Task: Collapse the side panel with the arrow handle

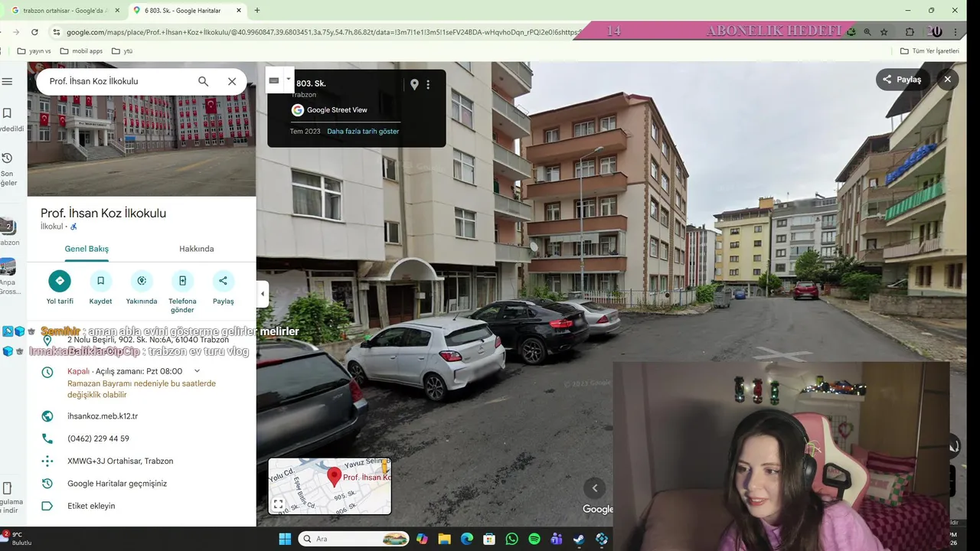Action: [x=263, y=294]
